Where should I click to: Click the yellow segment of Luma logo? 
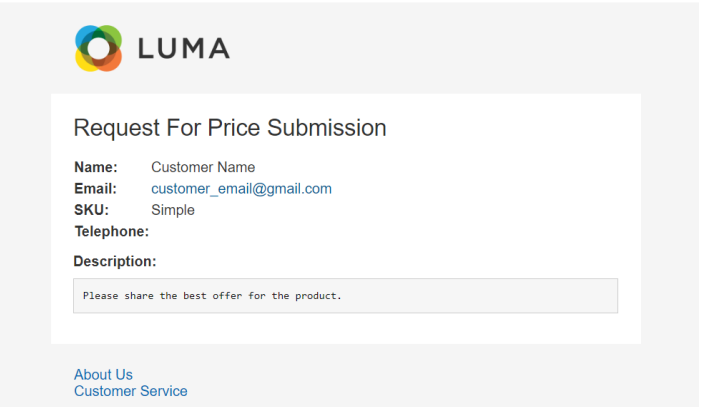coord(84,60)
